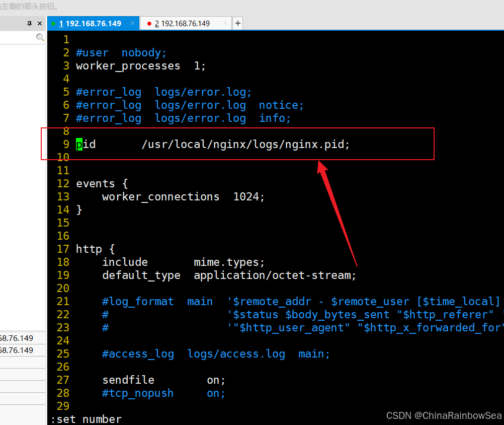Close the second 192.168.76.149 tab
This screenshot has height=425, width=504.
(x=224, y=23)
